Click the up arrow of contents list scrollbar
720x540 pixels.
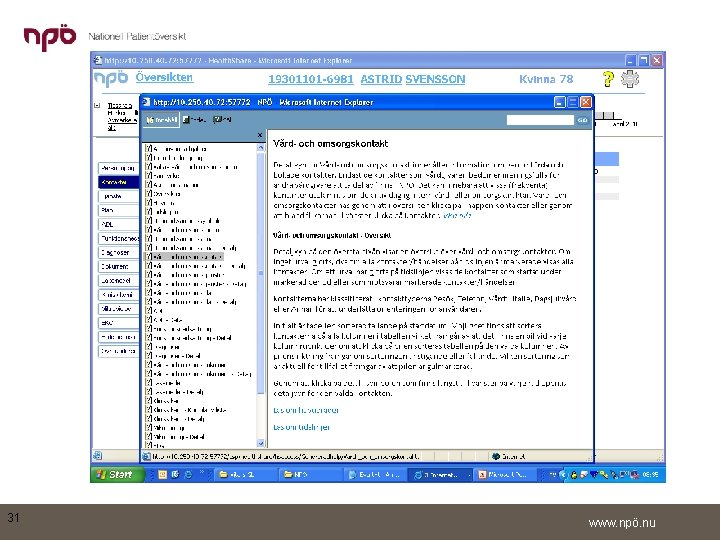pyautogui.click(x=260, y=147)
